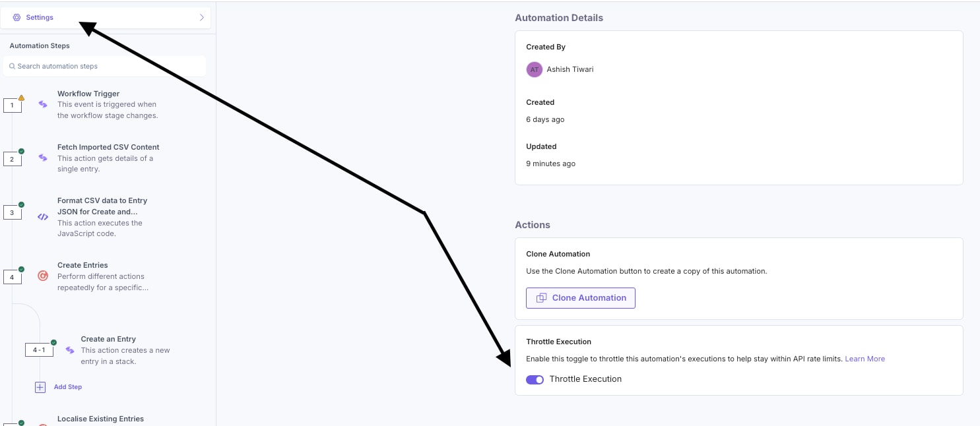Click Fetch Imported CSV Content step icon

click(x=43, y=158)
